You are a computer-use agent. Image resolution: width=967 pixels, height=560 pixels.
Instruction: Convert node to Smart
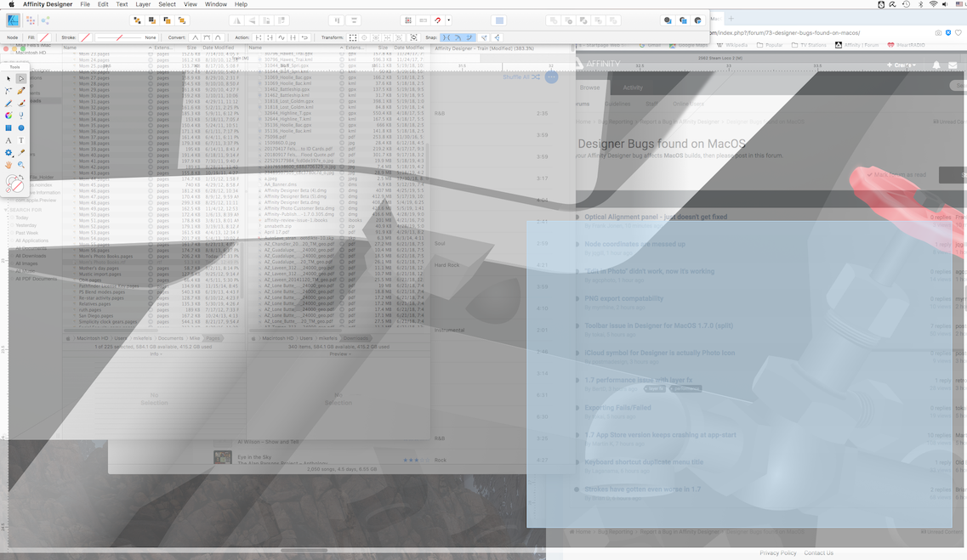tap(219, 37)
